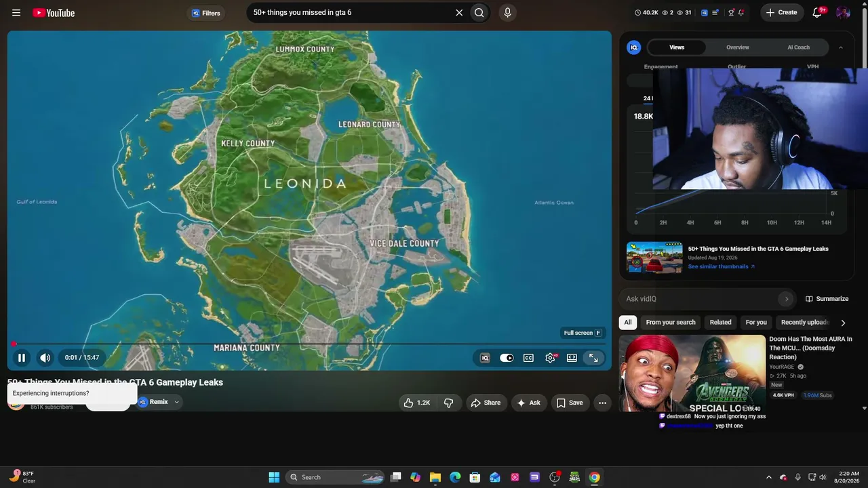
Task: Show more filter chips with the right arrow
Action: pyautogui.click(x=843, y=323)
